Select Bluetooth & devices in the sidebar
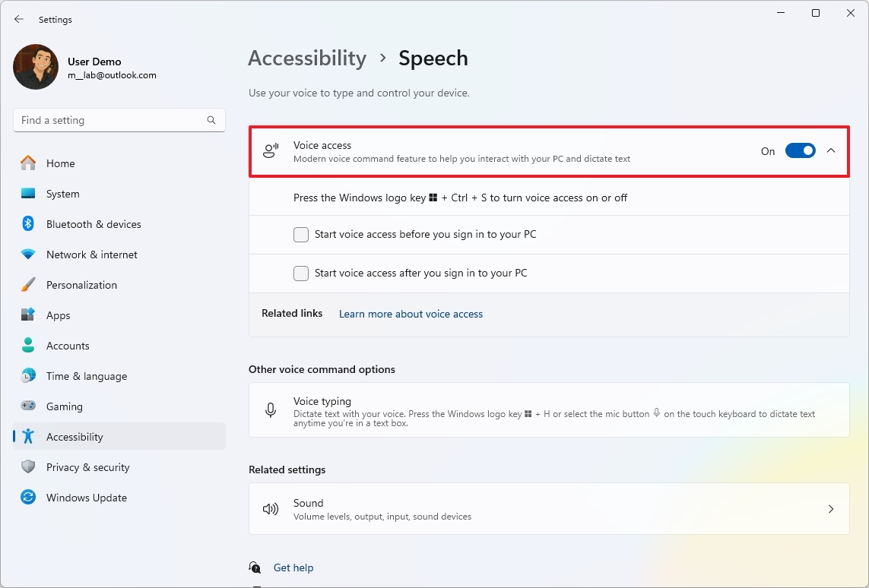 [x=94, y=224]
